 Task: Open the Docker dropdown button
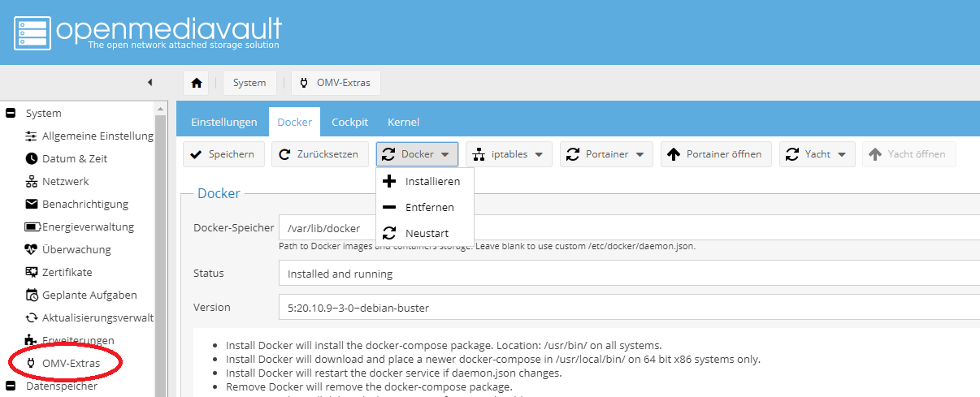(x=417, y=154)
